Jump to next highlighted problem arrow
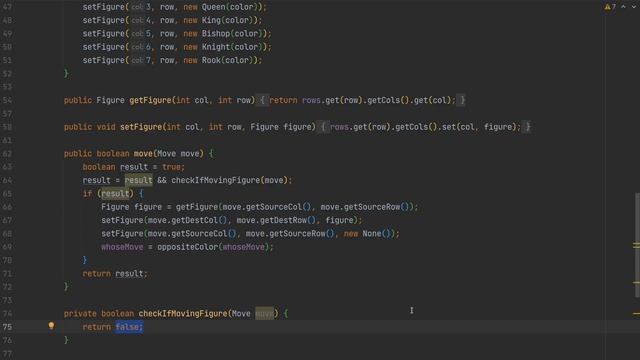 [x=634, y=7]
